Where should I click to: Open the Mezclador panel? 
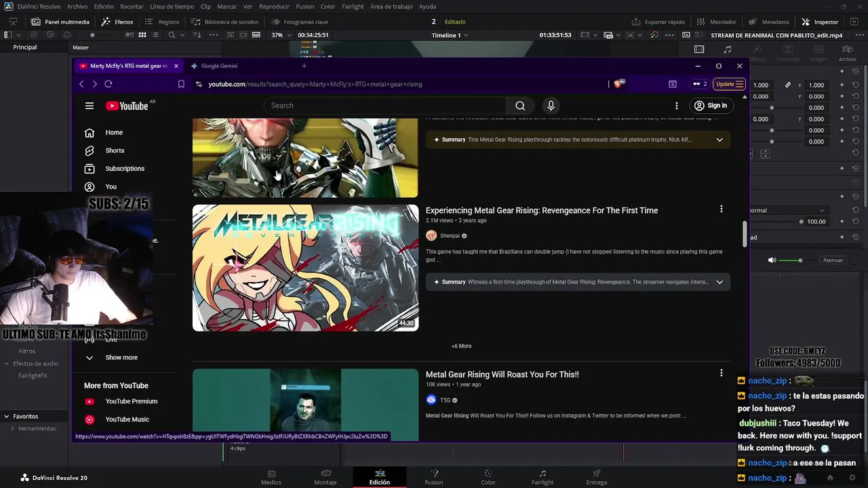click(x=716, y=22)
